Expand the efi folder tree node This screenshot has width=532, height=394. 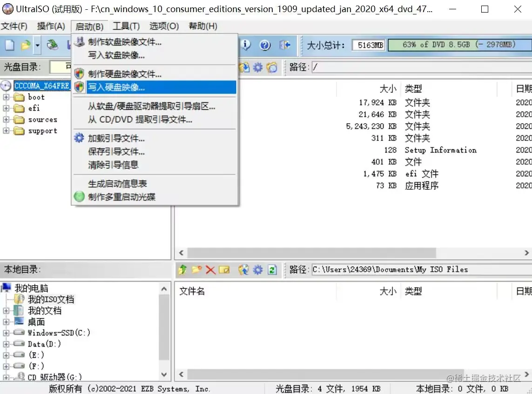6,108
